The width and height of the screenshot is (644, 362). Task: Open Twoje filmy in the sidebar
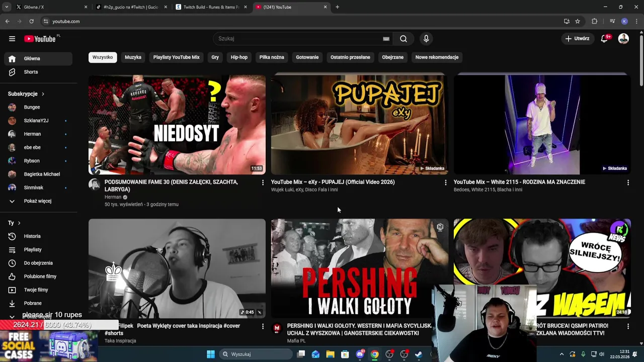pos(38,290)
